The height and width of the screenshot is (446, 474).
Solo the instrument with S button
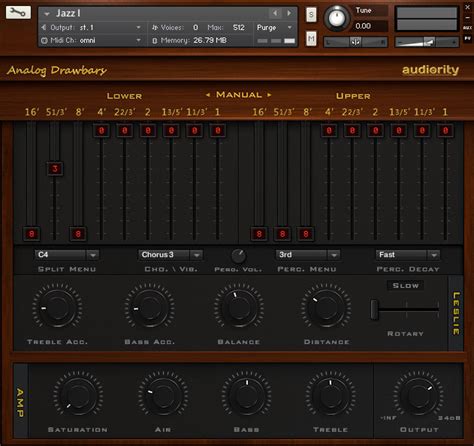click(x=311, y=15)
